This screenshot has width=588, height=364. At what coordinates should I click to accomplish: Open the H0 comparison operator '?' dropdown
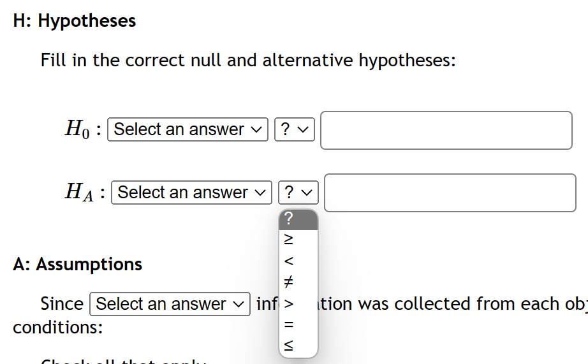coord(294,129)
